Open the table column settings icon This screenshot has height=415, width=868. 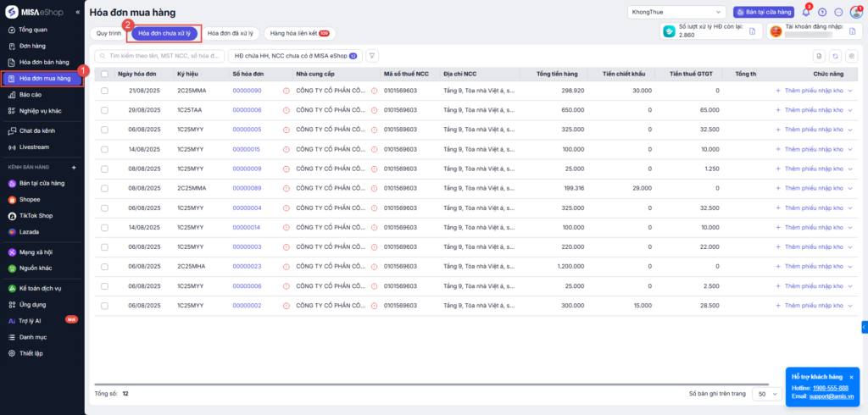click(x=850, y=56)
